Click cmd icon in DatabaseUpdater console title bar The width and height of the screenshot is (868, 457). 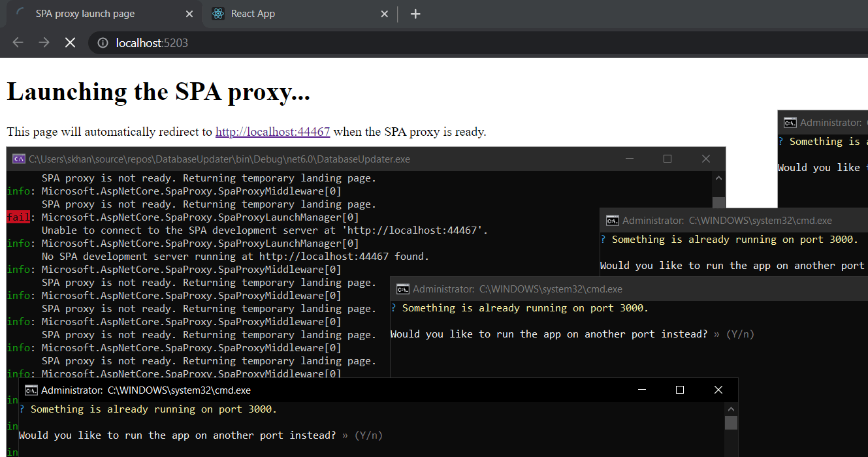click(18, 159)
